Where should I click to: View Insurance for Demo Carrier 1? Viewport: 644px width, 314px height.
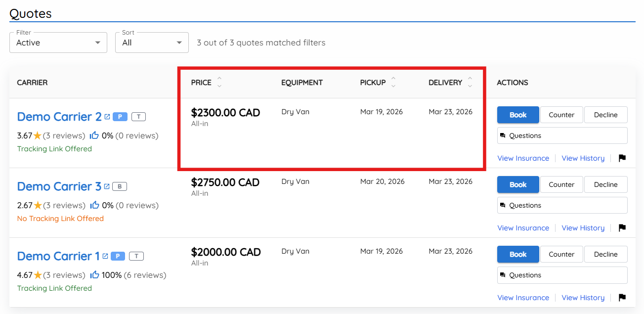(523, 298)
